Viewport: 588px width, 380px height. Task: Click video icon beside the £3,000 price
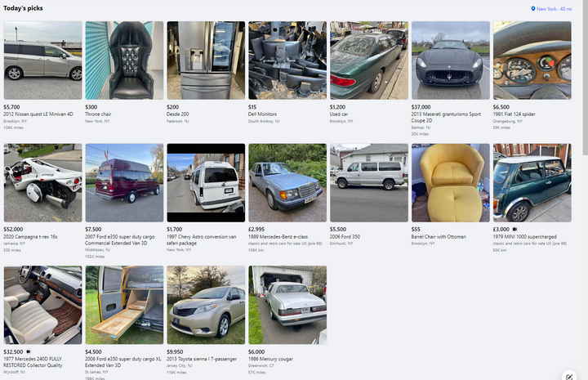(x=514, y=229)
